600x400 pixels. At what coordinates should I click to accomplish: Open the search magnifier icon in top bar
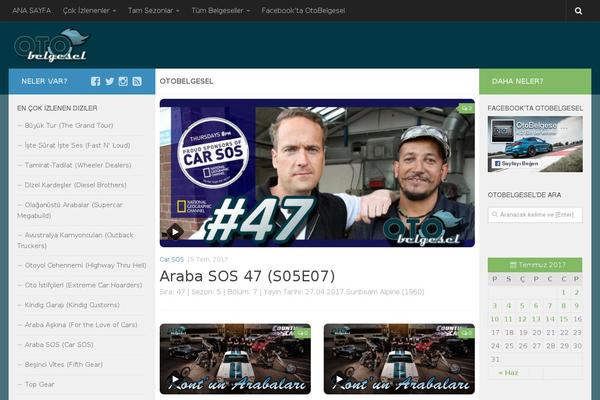(x=578, y=11)
